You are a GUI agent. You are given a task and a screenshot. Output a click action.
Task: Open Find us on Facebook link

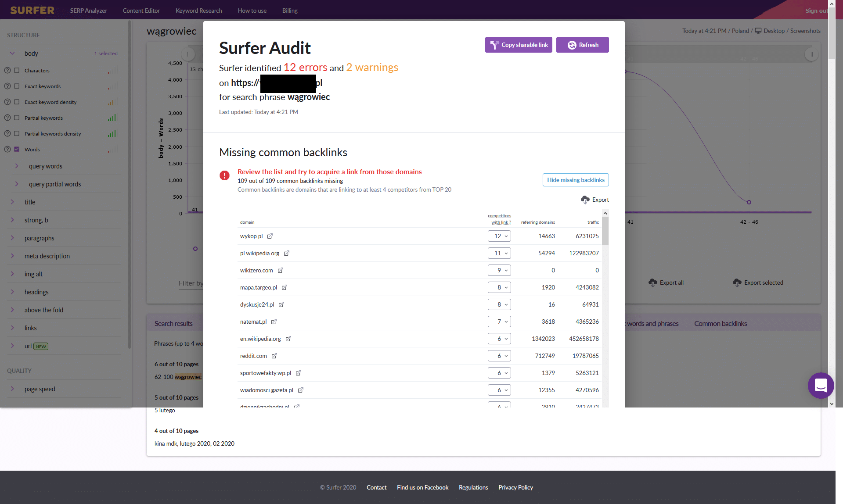(x=423, y=487)
